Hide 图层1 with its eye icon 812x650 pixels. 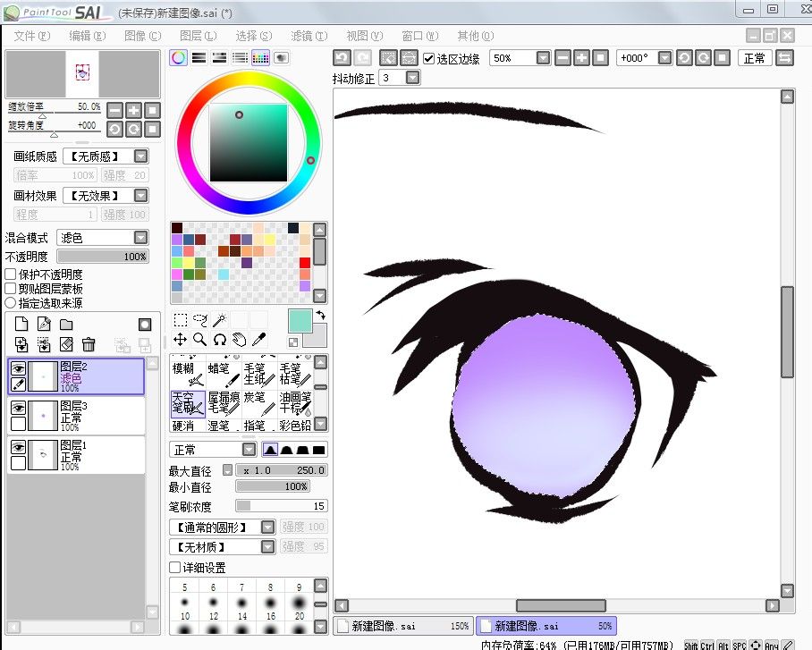click(x=18, y=447)
